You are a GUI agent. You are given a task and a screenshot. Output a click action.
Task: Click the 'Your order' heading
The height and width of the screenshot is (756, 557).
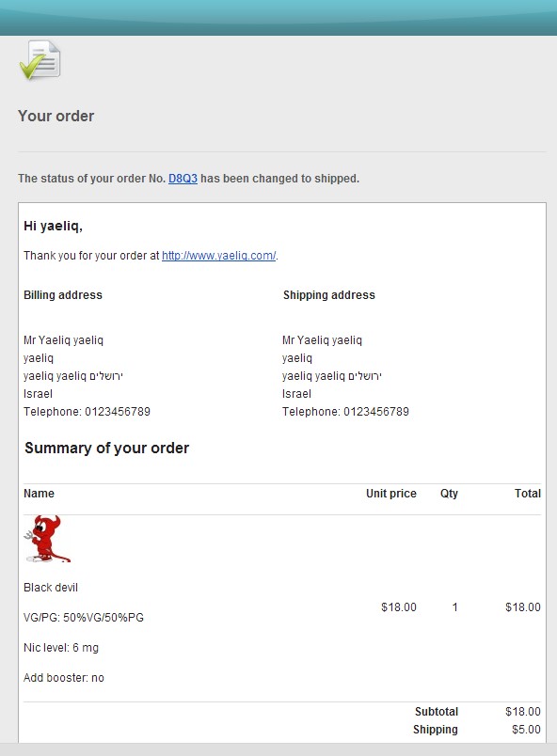click(56, 117)
